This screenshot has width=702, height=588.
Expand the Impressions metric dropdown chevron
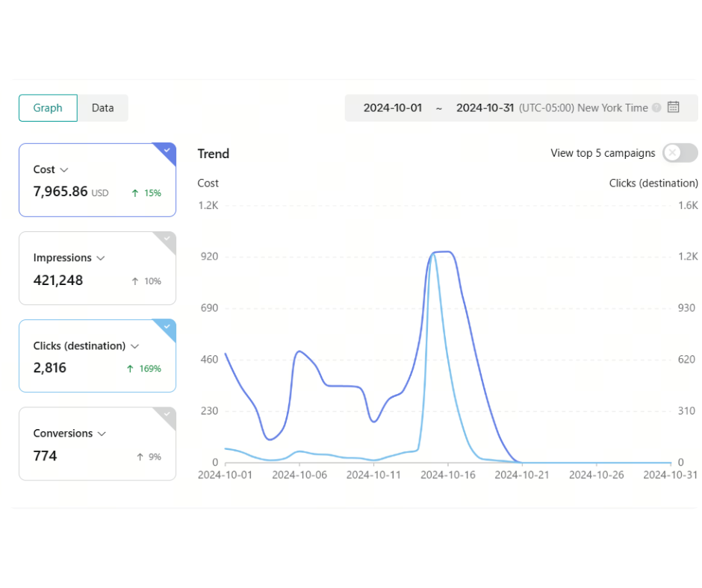tap(101, 258)
